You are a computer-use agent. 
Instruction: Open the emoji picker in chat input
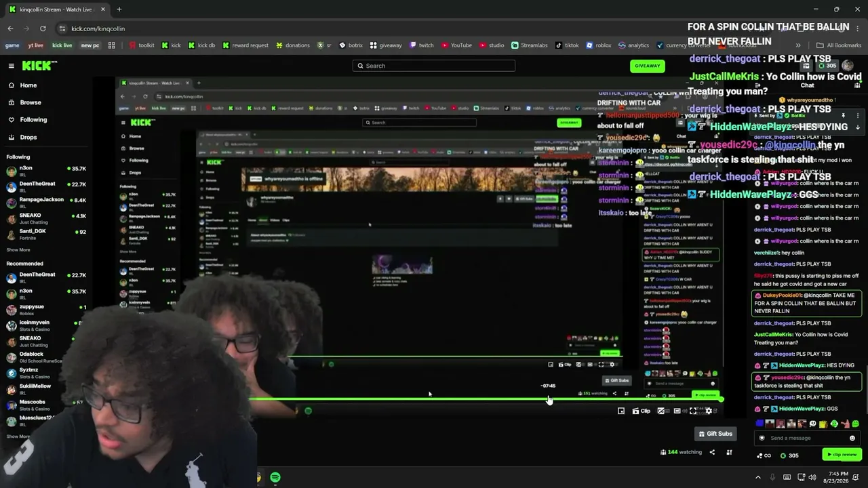pyautogui.click(x=852, y=438)
